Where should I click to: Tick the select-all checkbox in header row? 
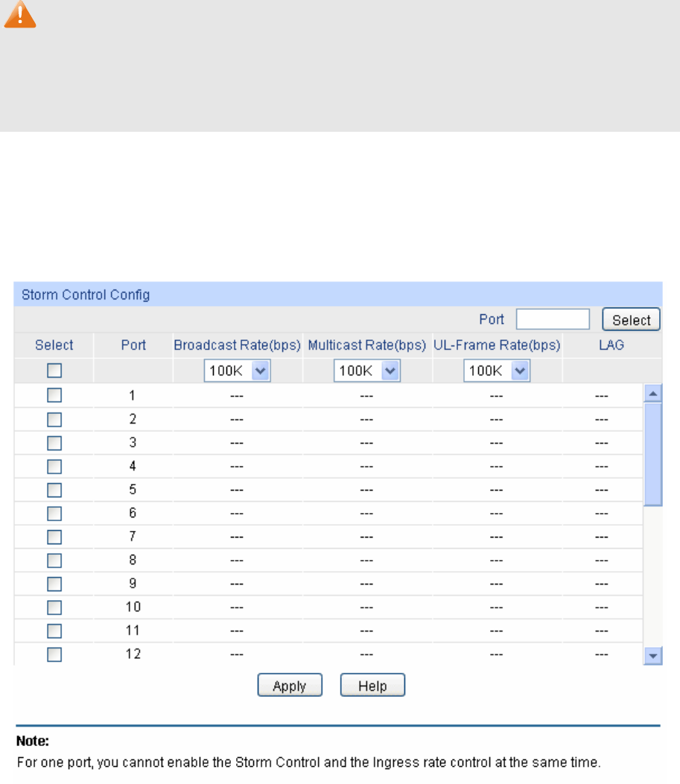tap(54, 371)
